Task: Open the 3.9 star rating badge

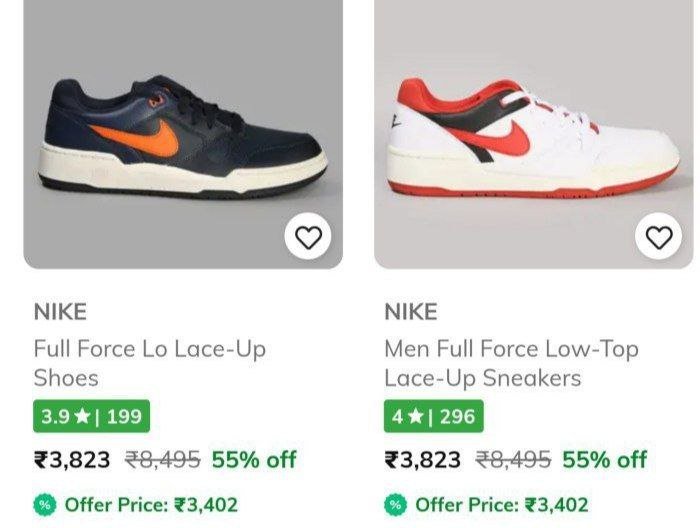Action: click(x=91, y=416)
